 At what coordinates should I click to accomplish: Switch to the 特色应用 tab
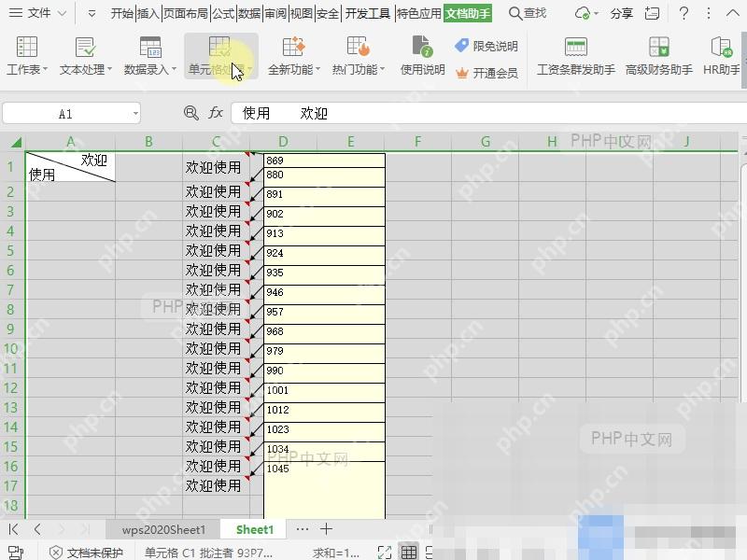pyautogui.click(x=418, y=13)
